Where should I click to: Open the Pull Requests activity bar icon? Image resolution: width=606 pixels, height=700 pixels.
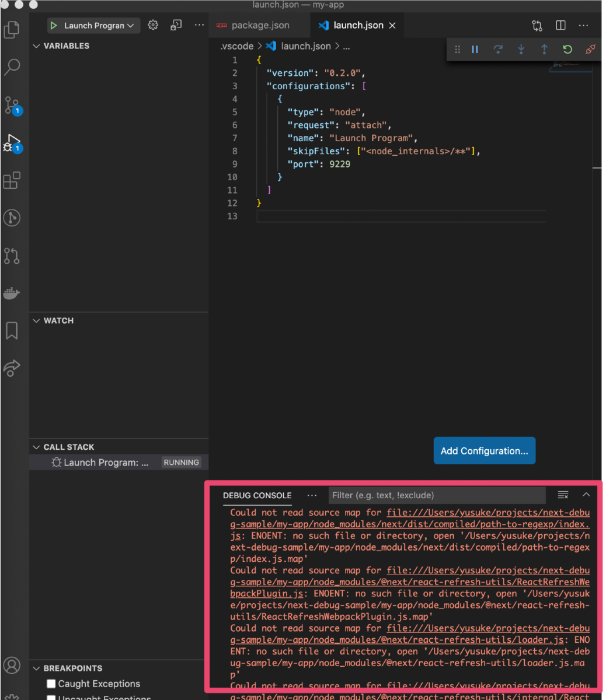pos(12,256)
